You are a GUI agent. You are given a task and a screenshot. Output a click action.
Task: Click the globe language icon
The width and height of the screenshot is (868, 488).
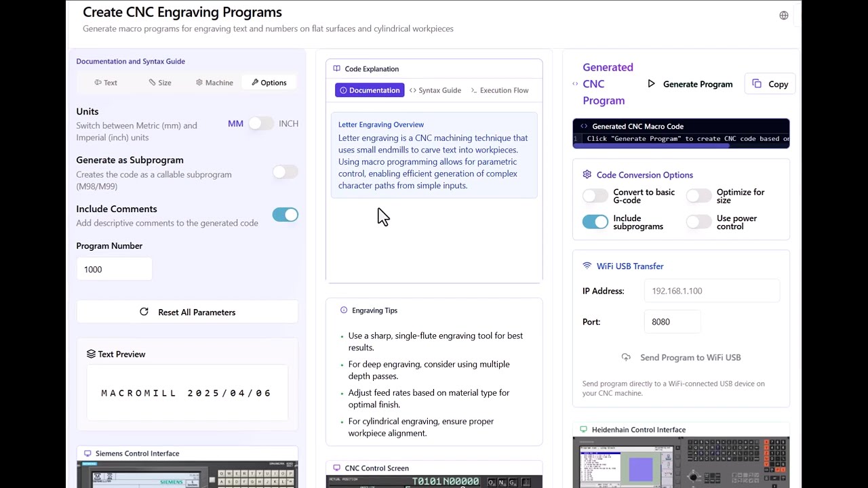point(784,16)
